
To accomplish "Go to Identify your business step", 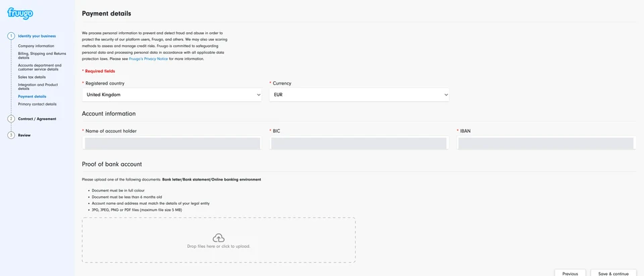I will tap(37, 36).
